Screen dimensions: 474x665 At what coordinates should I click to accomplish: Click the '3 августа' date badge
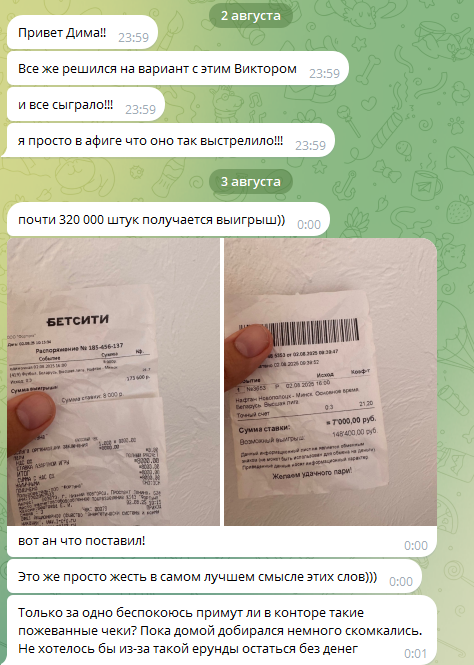(251, 182)
